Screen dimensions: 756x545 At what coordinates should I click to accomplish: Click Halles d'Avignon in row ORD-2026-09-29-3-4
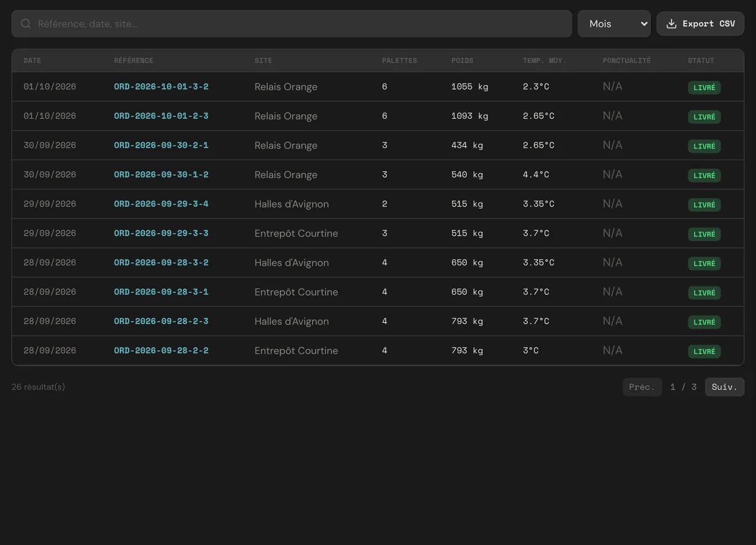pyautogui.click(x=292, y=204)
